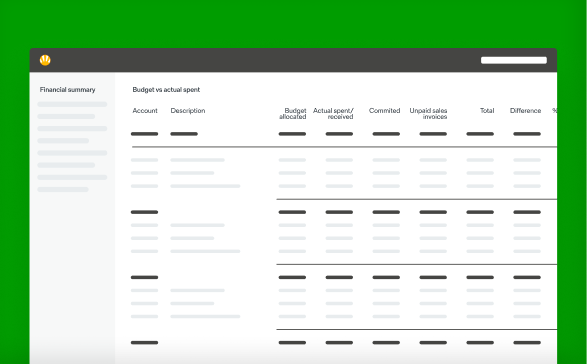This screenshot has height=364, width=587.
Task: Click dark bar under Account column header
Action: pos(145,134)
